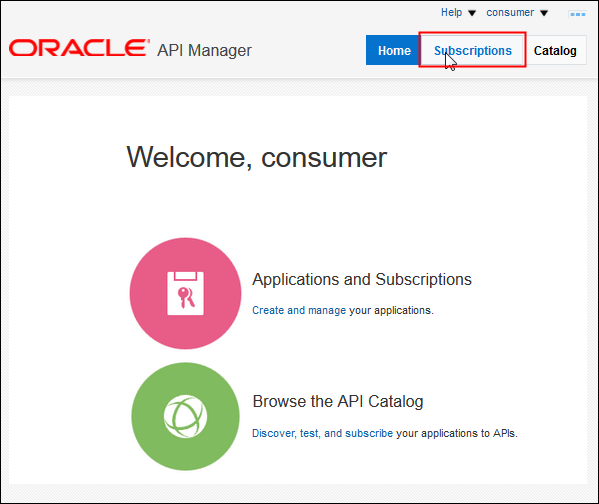
Task: Open the Catalog tab
Action: tap(555, 50)
